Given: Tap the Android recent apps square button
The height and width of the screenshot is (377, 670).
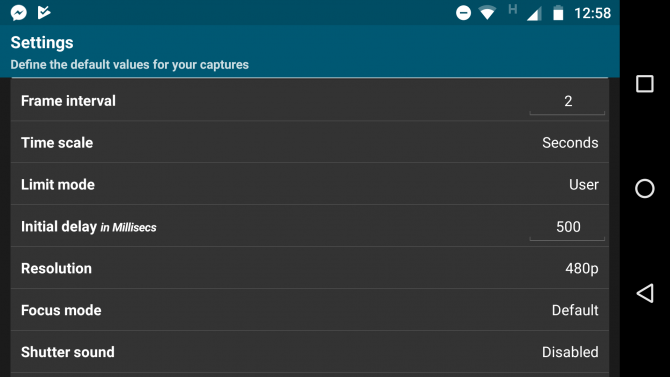Looking at the screenshot, I should tap(644, 84).
